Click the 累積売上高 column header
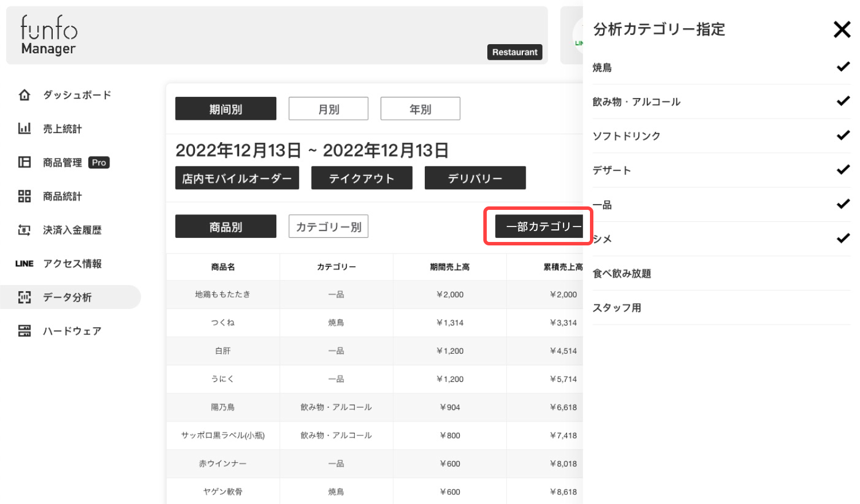Screen dimensions: 860x504 pos(563,267)
